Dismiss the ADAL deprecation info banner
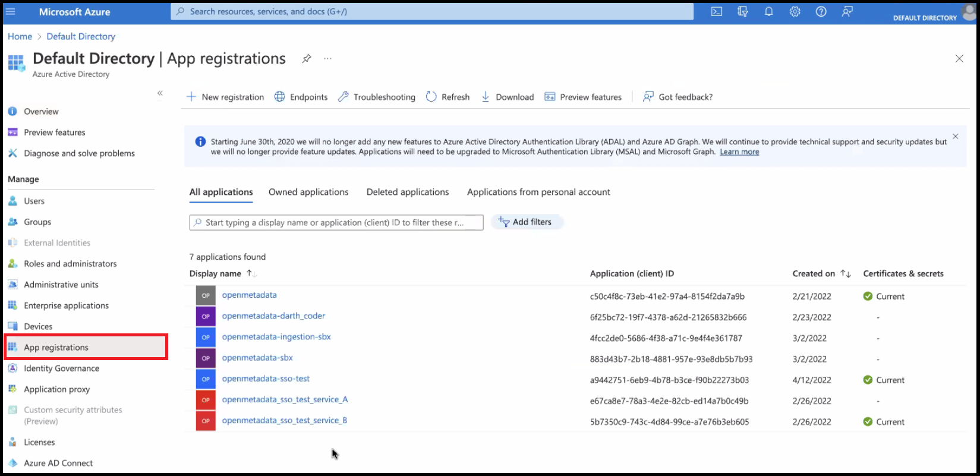 coord(955,137)
